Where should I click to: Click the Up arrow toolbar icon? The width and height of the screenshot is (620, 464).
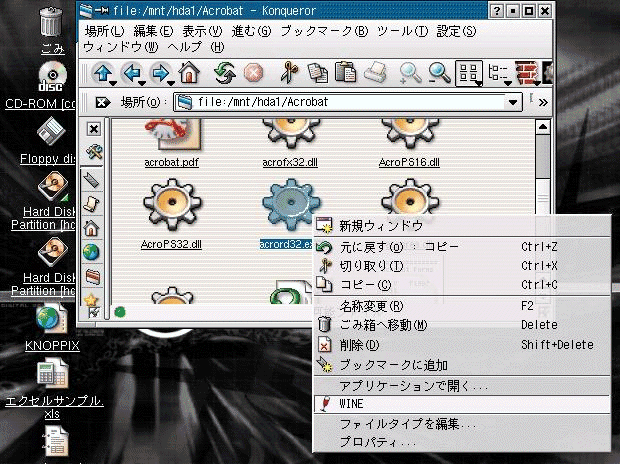tap(102, 73)
